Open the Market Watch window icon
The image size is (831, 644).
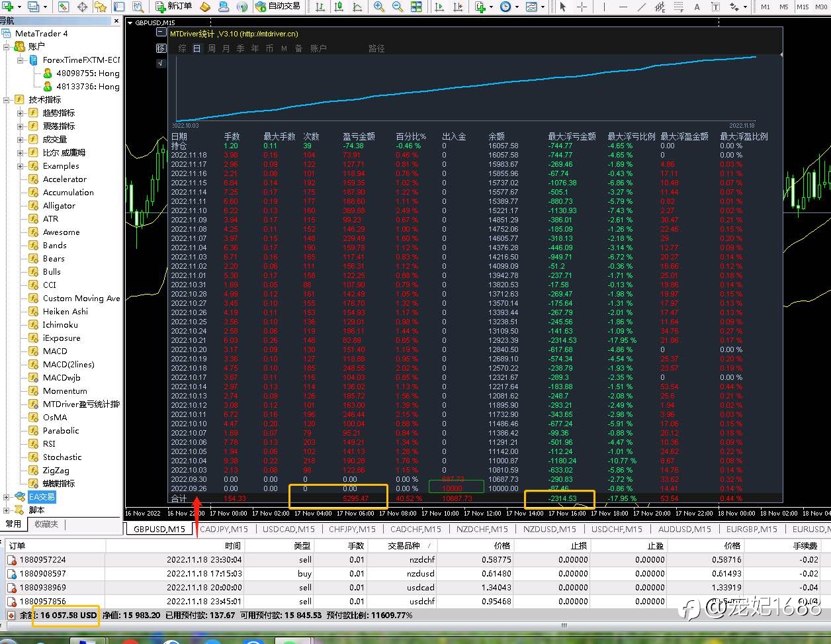[x=64, y=7]
